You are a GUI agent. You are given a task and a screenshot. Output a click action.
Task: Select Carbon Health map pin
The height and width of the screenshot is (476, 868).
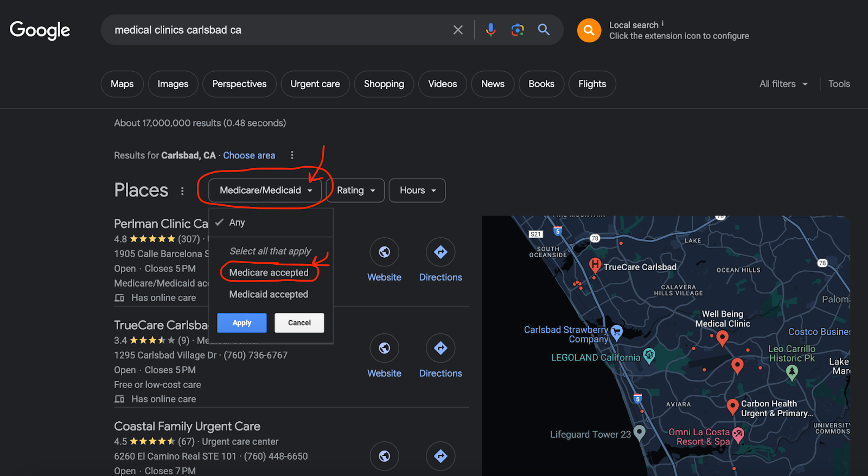[732, 406]
